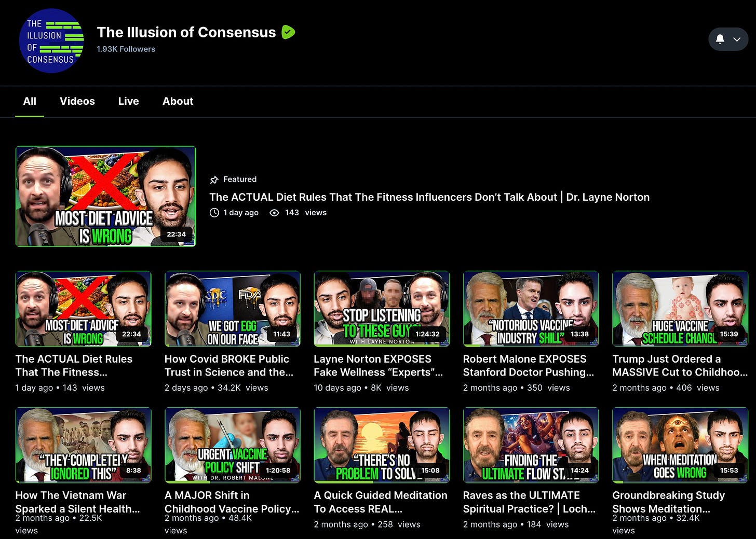Viewport: 756px width, 539px height.
Task: Click the 22:34 duration badge on featured video
Action: pos(176,234)
